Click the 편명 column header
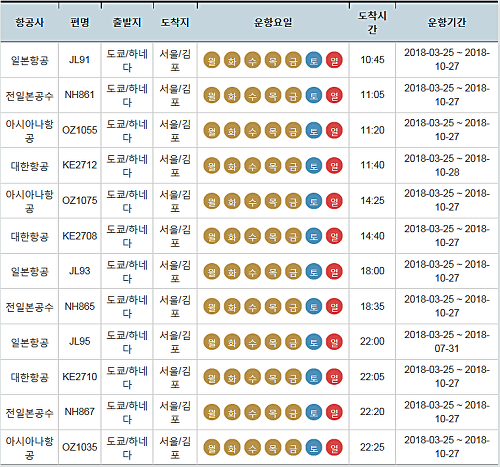The width and height of the screenshot is (500, 467). coord(80,22)
